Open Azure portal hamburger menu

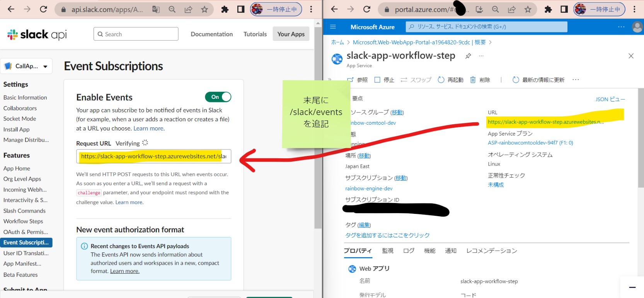click(333, 27)
